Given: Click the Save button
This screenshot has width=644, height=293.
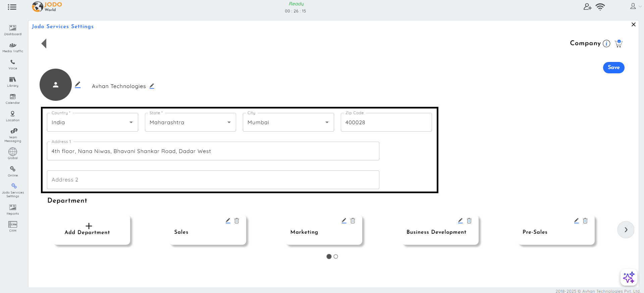Looking at the screenshot, I should (613, 67).
